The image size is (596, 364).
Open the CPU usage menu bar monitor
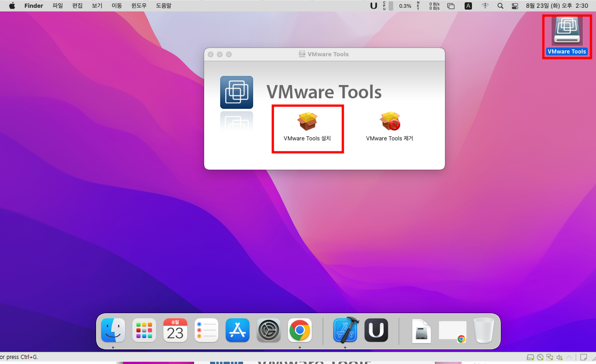click(x=397, y=6)
